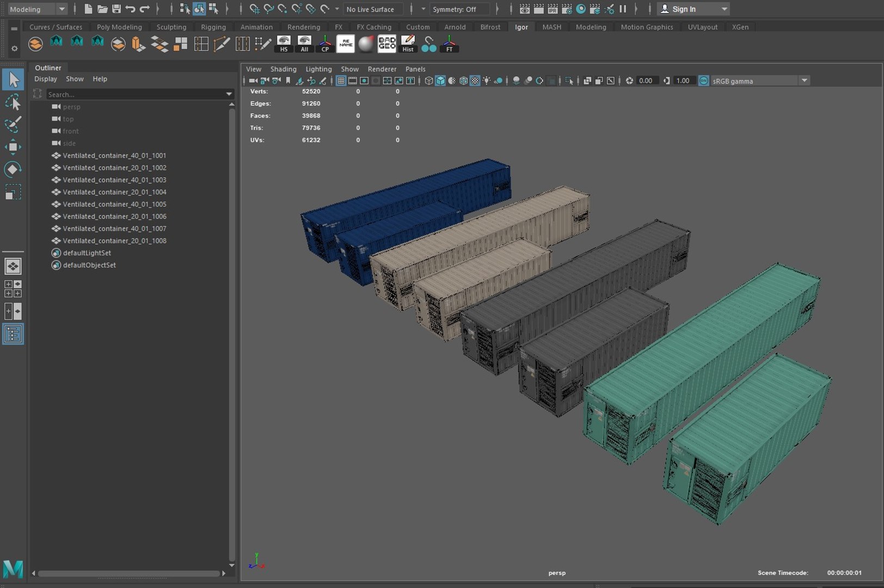
Task: Toggle the viewport grid display
Action: pos(341,81)
